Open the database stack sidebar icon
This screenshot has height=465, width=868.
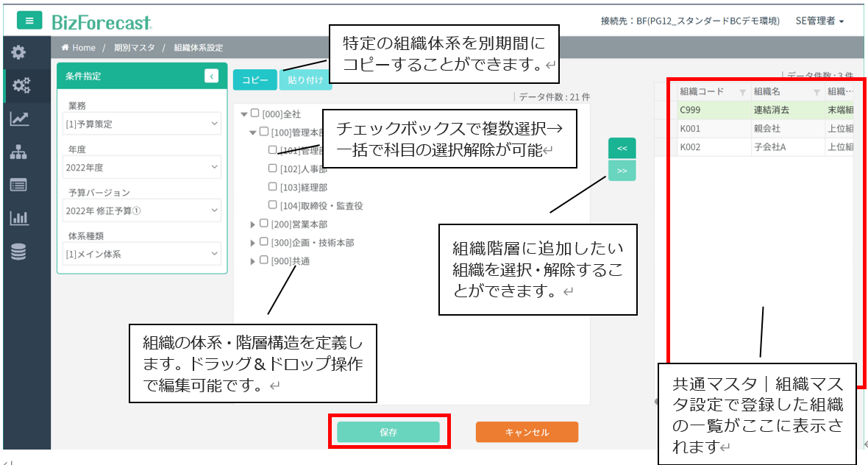(x=18, y=252)
